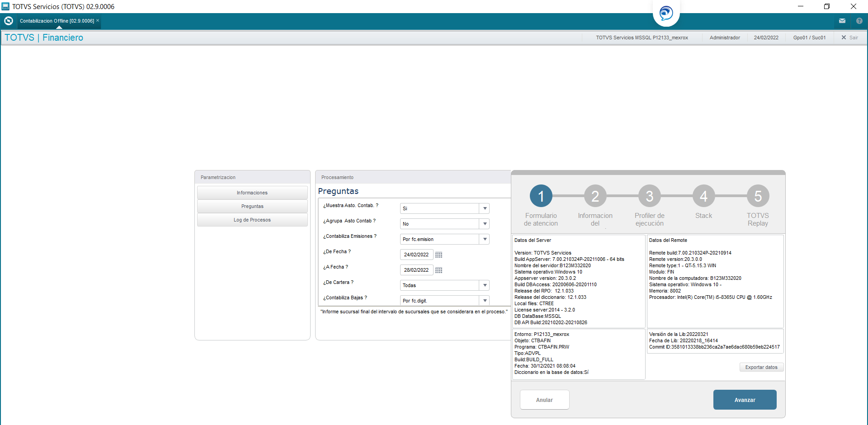This screenshot has height=425, width=868.
Task: Open the Preguntas section
Action: tap(252, 206)
